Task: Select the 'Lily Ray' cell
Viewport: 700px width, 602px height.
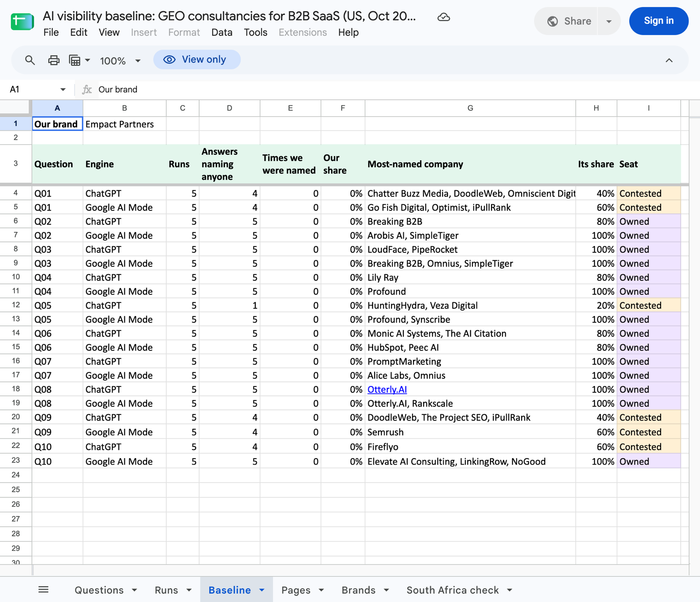Action: coord(470,277)
